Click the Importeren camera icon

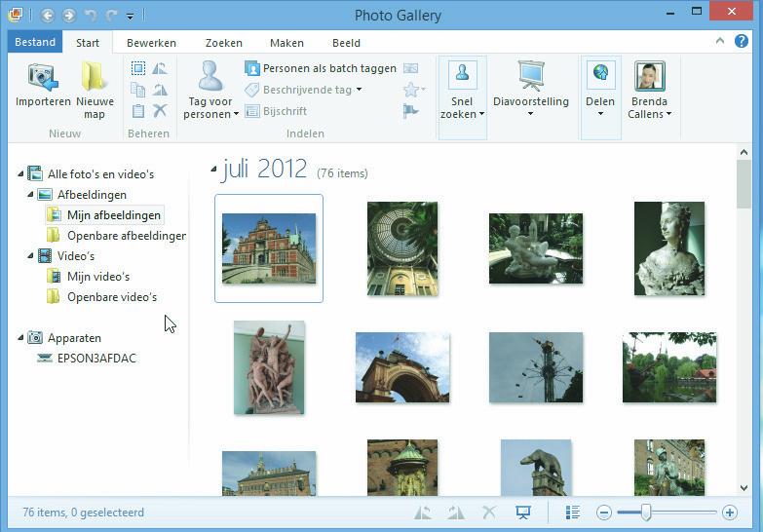[43, 78]
